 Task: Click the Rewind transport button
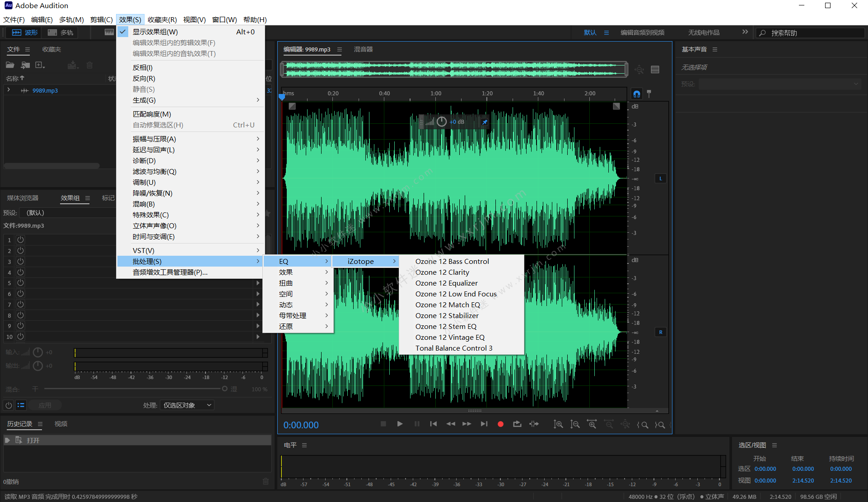[450, 424]
